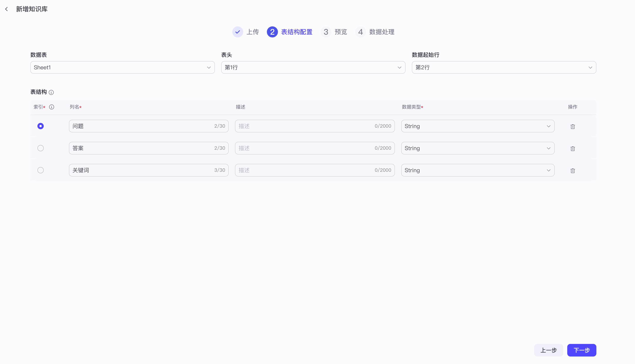This screenshot has width=635, height=364.
Task: Go to the 数据处理 step tab
Action: pyautogui.click(x=382, y=32)
